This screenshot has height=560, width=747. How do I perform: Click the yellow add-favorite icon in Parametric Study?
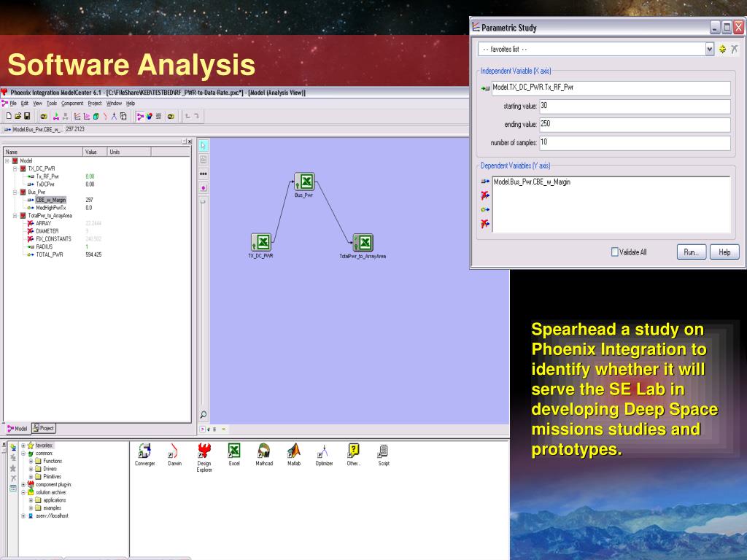(x=722, y=49)
